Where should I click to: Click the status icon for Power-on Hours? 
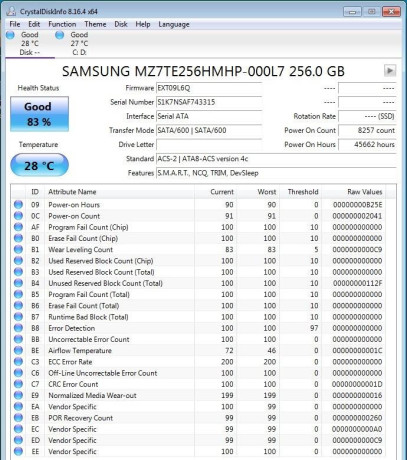point(18,205)
